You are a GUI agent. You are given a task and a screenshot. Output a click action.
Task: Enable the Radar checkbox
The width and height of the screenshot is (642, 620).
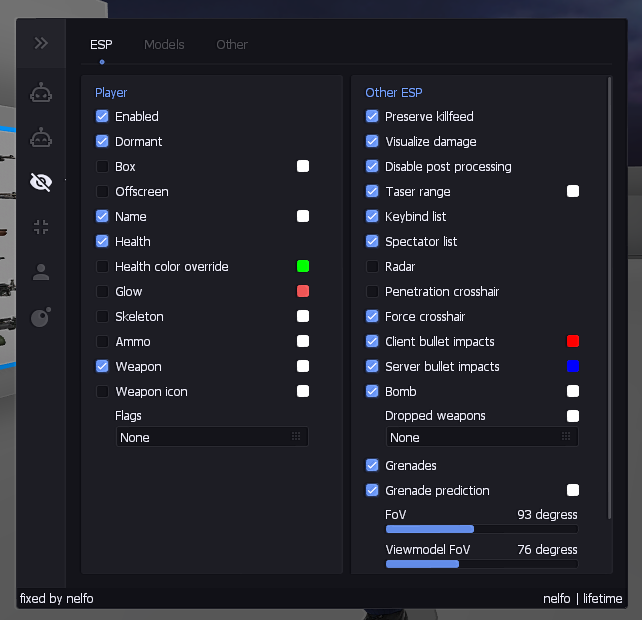(372, 267)
